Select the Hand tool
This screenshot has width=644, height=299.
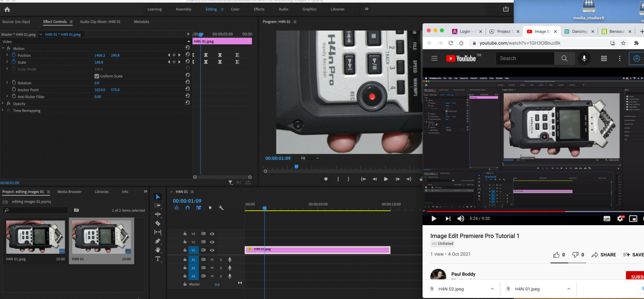point(158,250)
